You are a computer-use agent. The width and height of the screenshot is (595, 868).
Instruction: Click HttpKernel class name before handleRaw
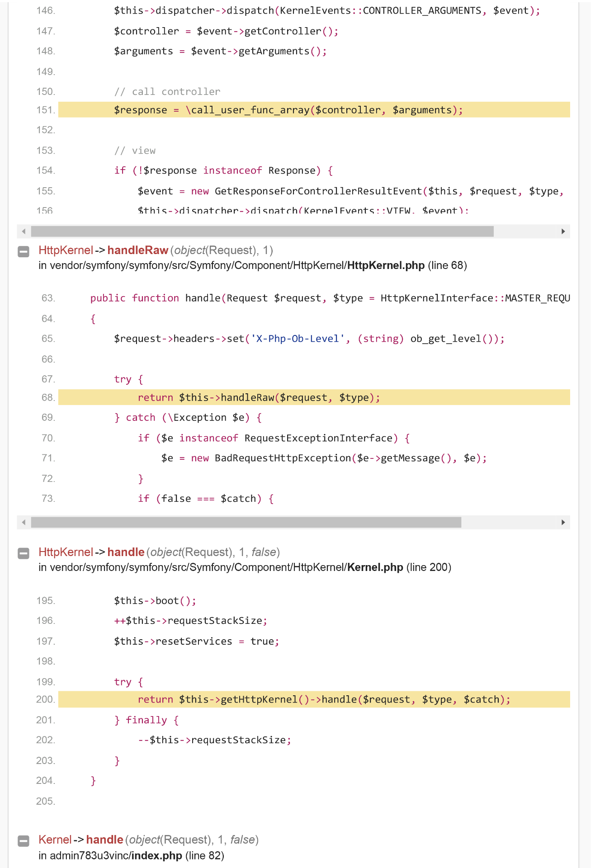pyautogui.click(x=66, y=250)
